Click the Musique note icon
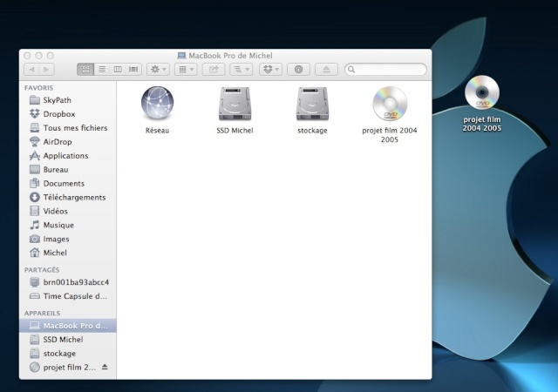This screenshot has width=558, height=392. click(x=35, y=225)
